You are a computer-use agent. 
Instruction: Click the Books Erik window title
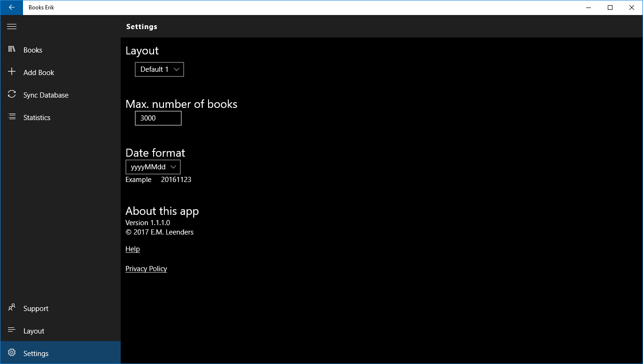(41, 8)
